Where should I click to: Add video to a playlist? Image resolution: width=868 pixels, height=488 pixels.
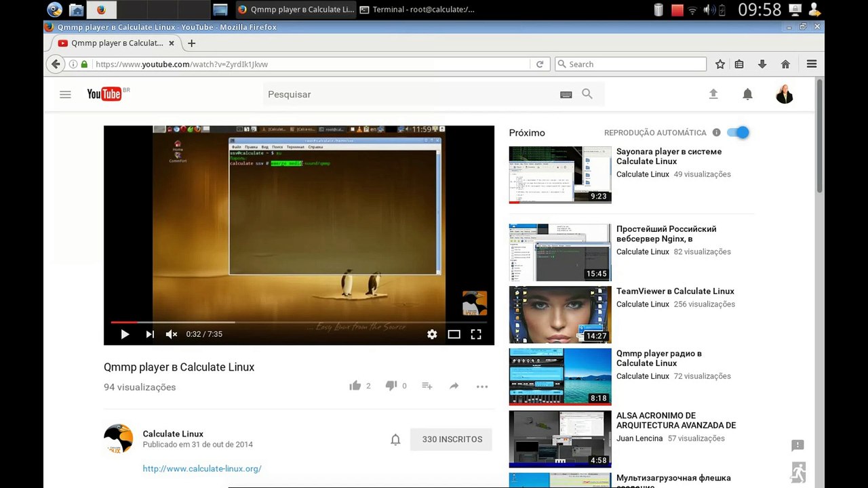(x=427, y=386)
